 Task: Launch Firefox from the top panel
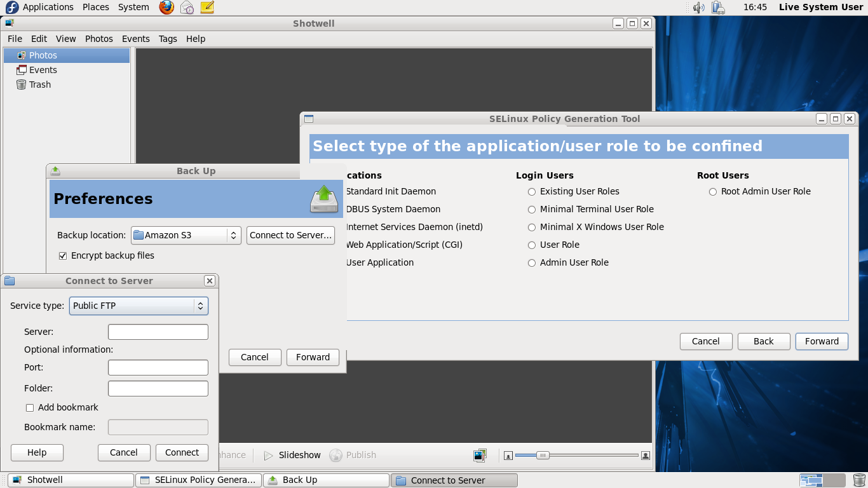(166, 7)
